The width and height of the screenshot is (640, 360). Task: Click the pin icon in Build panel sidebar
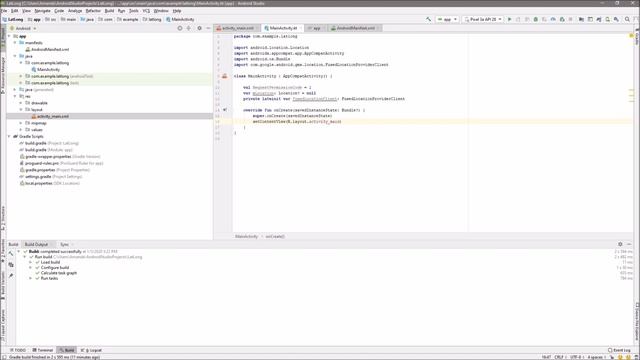(x=11, y=276)
